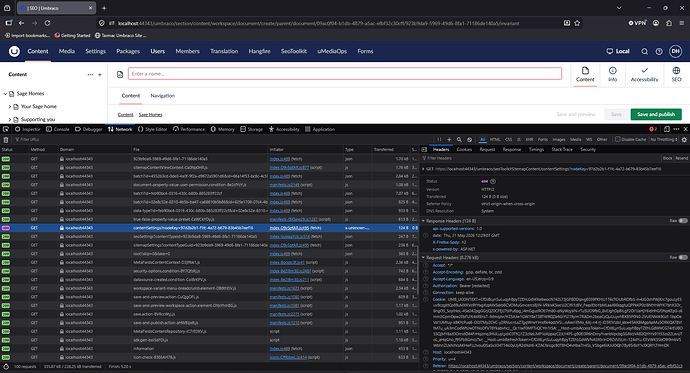
Task: Click Save and publish button
Action: pos(656,114)
